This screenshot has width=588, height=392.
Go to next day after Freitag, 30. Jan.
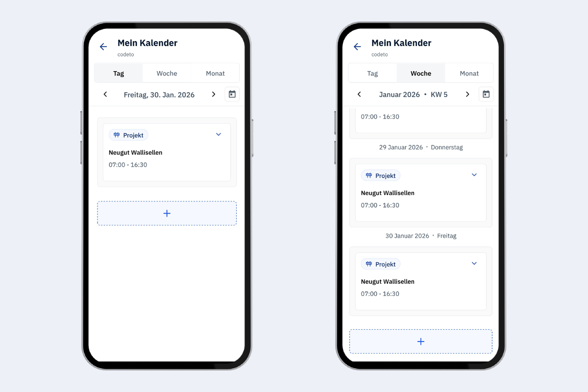point(214,94)
